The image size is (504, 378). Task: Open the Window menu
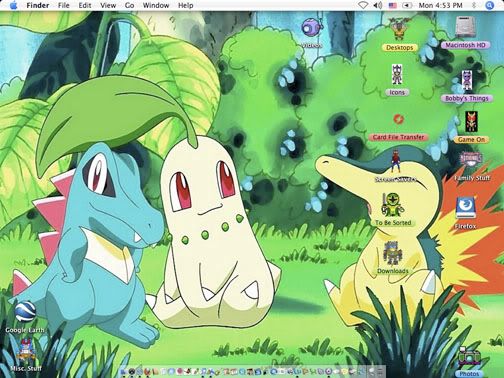click(156, 5)
